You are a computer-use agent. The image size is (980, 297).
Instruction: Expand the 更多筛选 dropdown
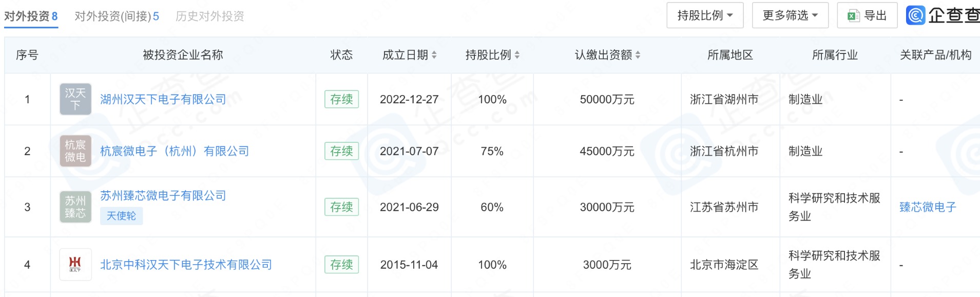point(790,15)
